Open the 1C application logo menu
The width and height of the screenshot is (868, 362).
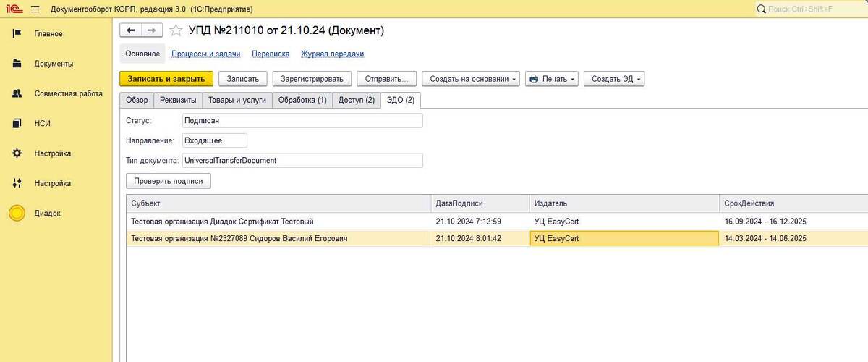[x=14, y=9]
